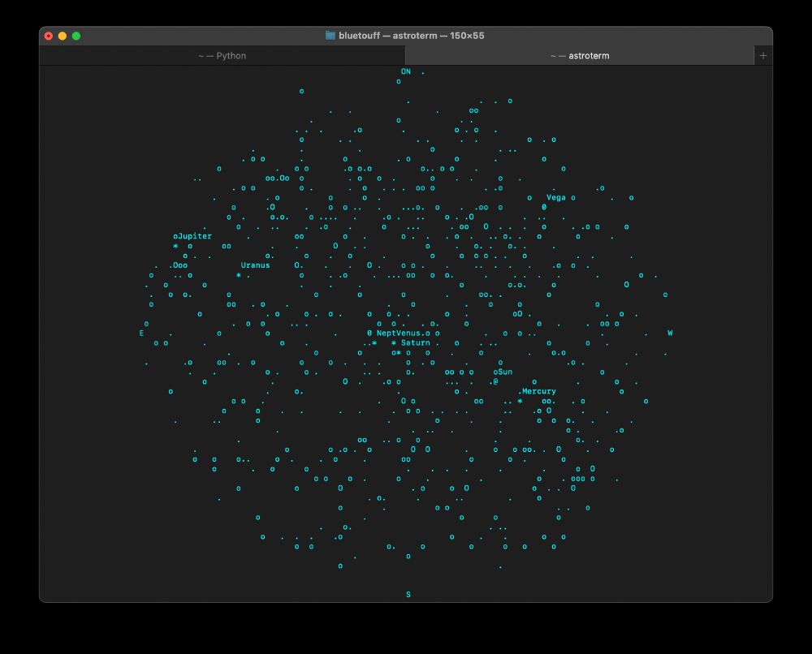Click the folder icon in window title

tap(330, 35)
